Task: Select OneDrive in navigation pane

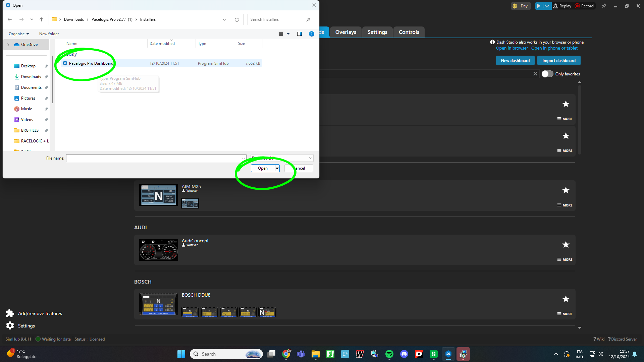Action: click(29, 45)
